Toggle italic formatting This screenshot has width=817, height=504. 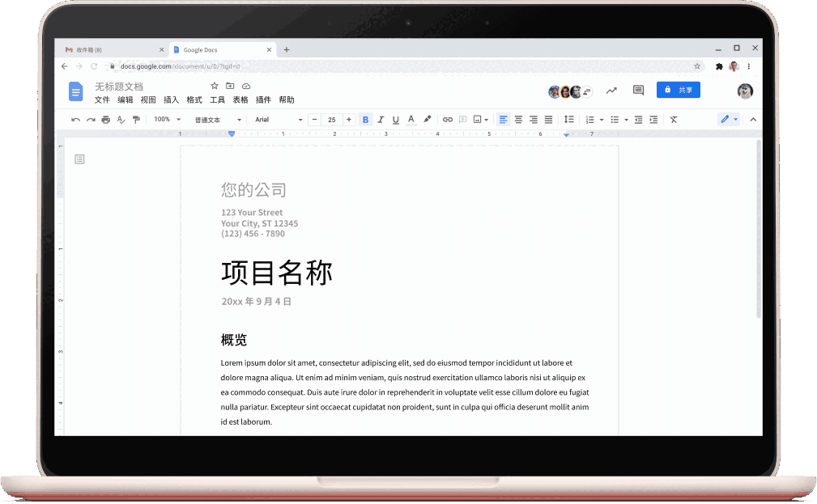pos(381,119)
